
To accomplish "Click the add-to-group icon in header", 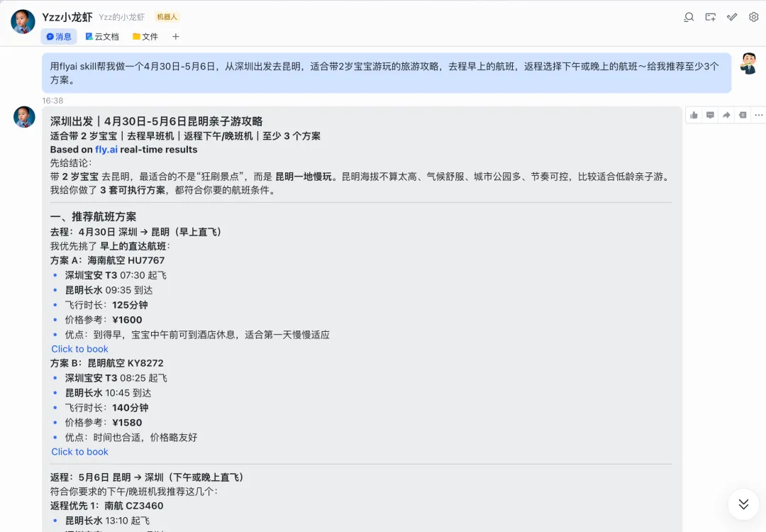I will pos(710,18).
